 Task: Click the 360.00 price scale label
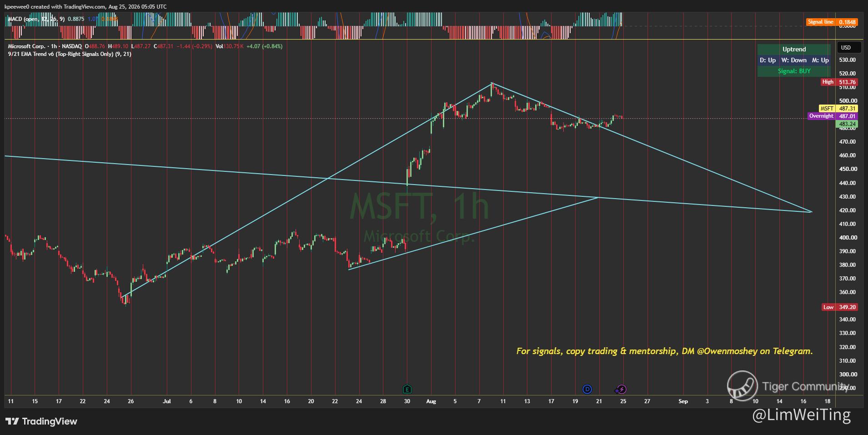coord(848,292)
